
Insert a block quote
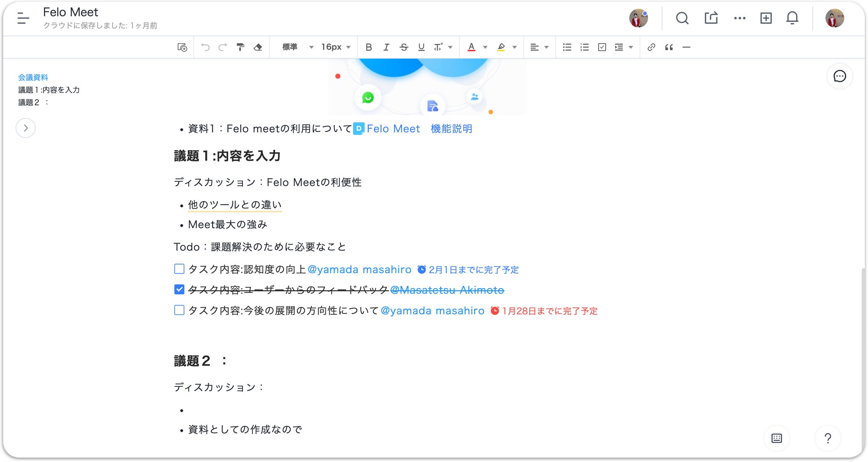pos(669,47)
